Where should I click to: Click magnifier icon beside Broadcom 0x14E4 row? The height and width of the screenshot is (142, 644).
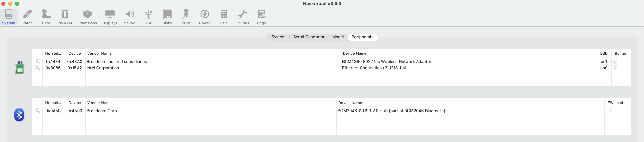point(38,62)
